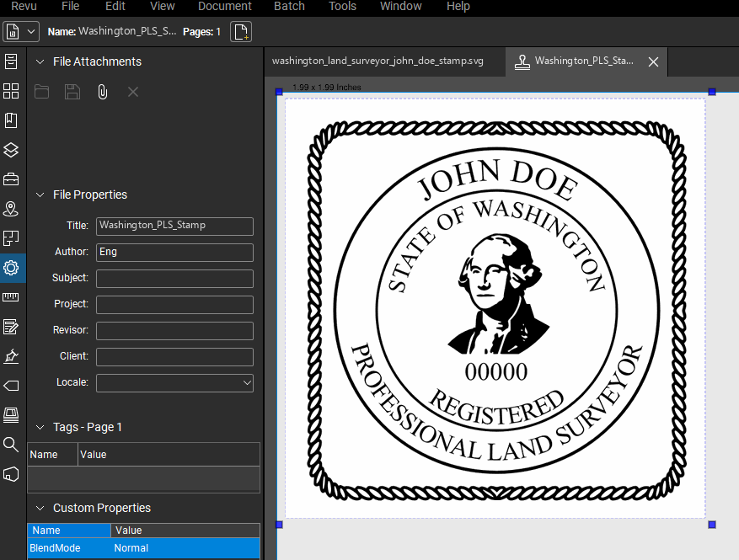Viewport: 739px width, 560px height.
Task: Click the new page icon button
Action: [241, 31]
